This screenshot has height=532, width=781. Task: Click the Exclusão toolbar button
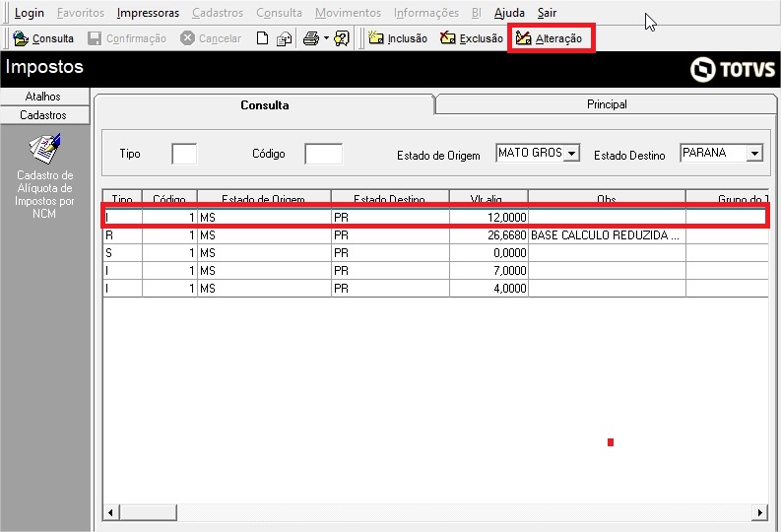(x=471, y=38)
